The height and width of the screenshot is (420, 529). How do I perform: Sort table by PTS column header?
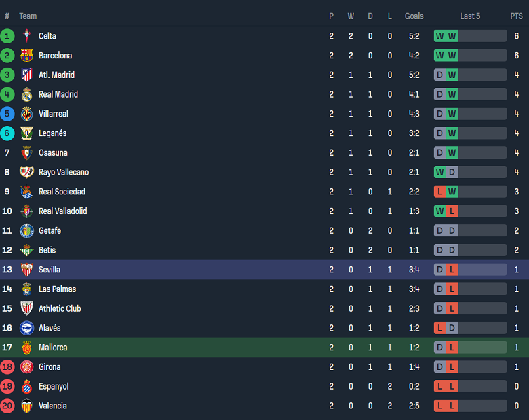(516, 16)
